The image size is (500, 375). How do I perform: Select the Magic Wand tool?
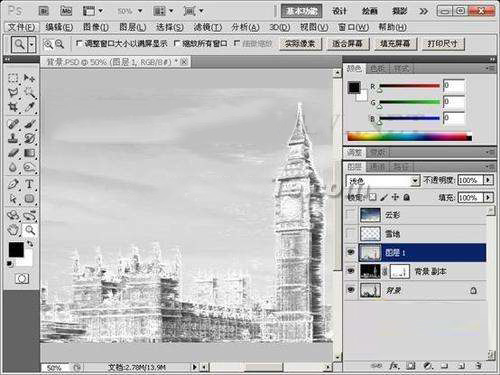[x=29, y=93]
